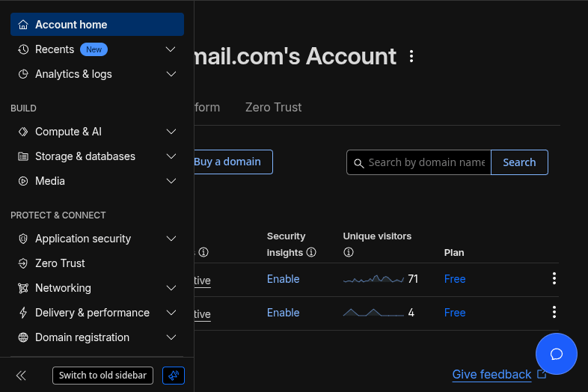Click the Buy a domain button
The width and height of the screenshot is (588, 392).
pyautogui.click(x=227, y=162)
